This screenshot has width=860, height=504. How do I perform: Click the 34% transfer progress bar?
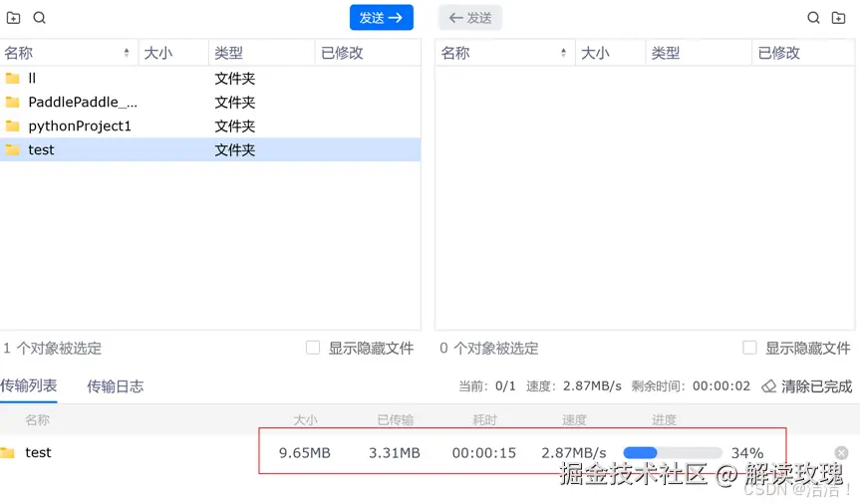pos(673,452)
